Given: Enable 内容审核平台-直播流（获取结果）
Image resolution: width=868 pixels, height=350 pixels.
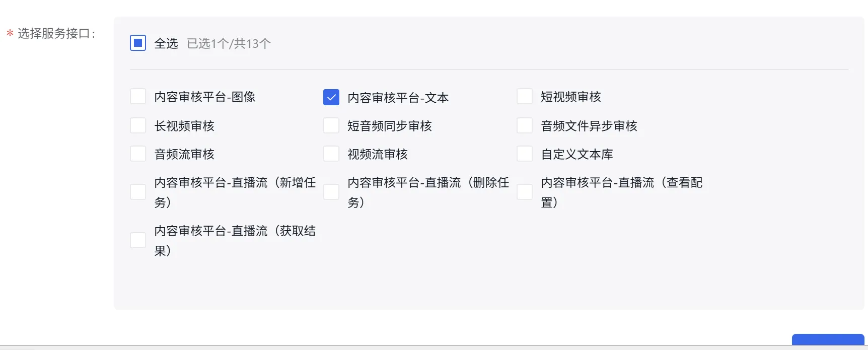Looking at the screenshot, I should pos(137,240).
